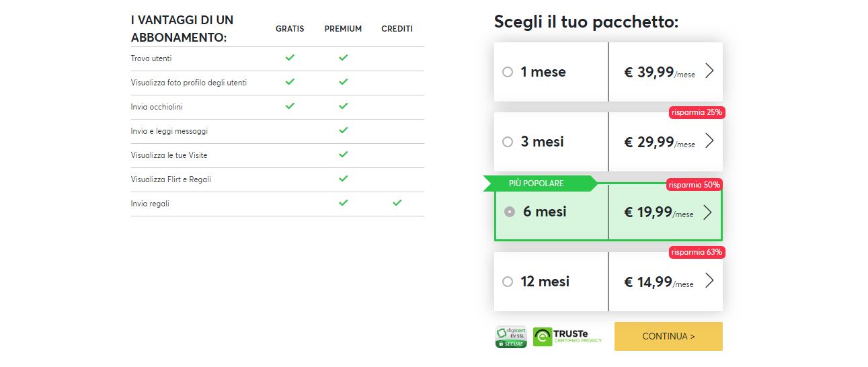Select the 1 mese radio button

click(x=508, y=72)
